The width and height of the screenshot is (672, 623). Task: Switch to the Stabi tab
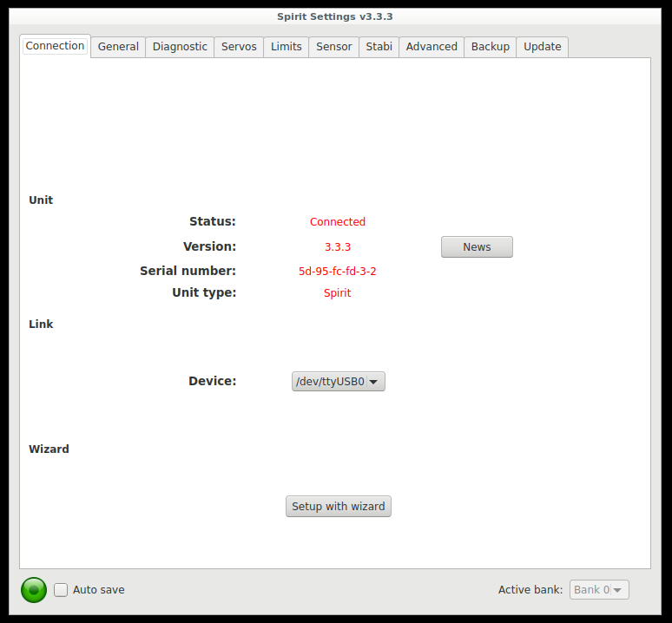coord(379,47)
